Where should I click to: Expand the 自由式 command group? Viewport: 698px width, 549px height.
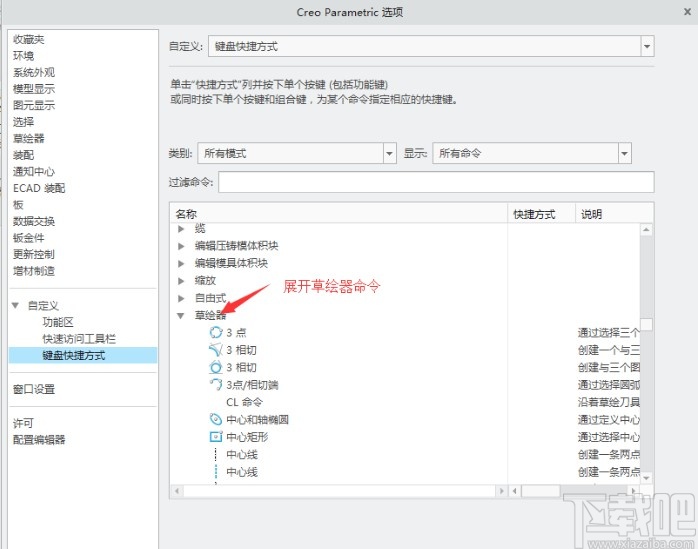[181, 298]
